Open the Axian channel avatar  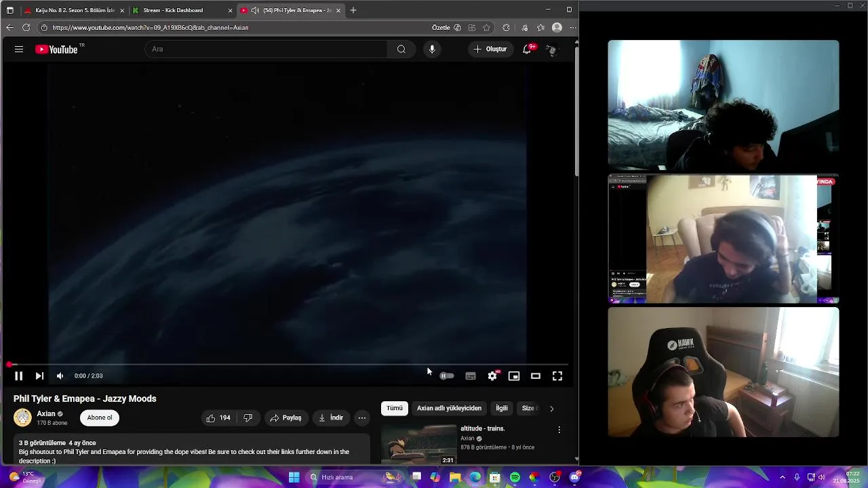tap(23, 418)
